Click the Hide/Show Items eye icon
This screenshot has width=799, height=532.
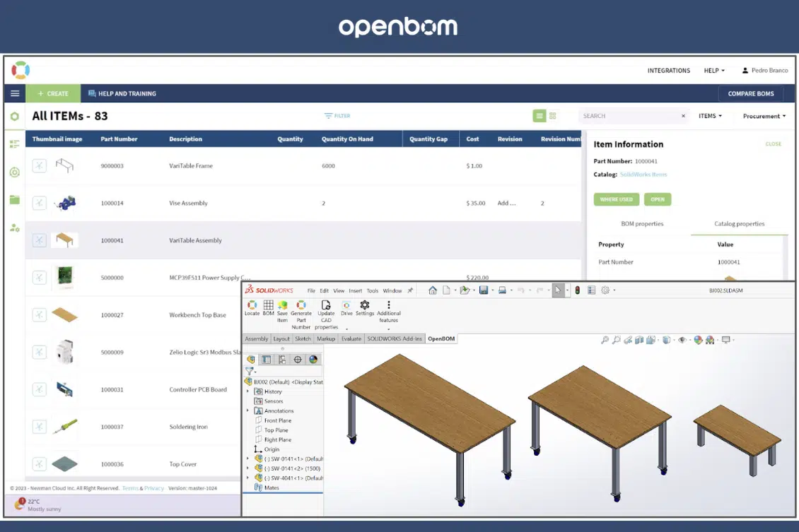682,340
